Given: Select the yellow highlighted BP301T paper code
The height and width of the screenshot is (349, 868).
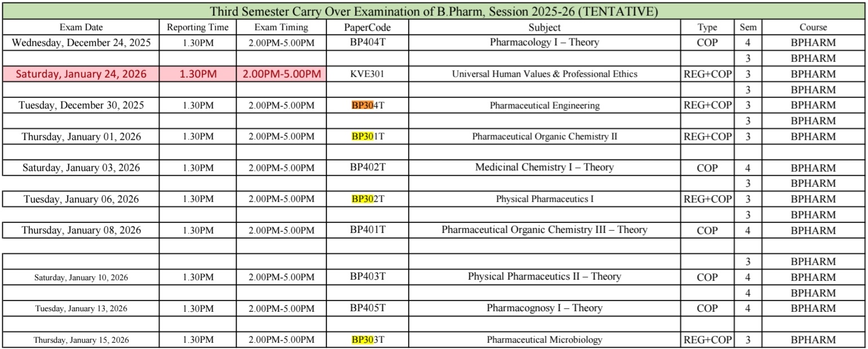Looking at the screenshot, I should 367,136.
